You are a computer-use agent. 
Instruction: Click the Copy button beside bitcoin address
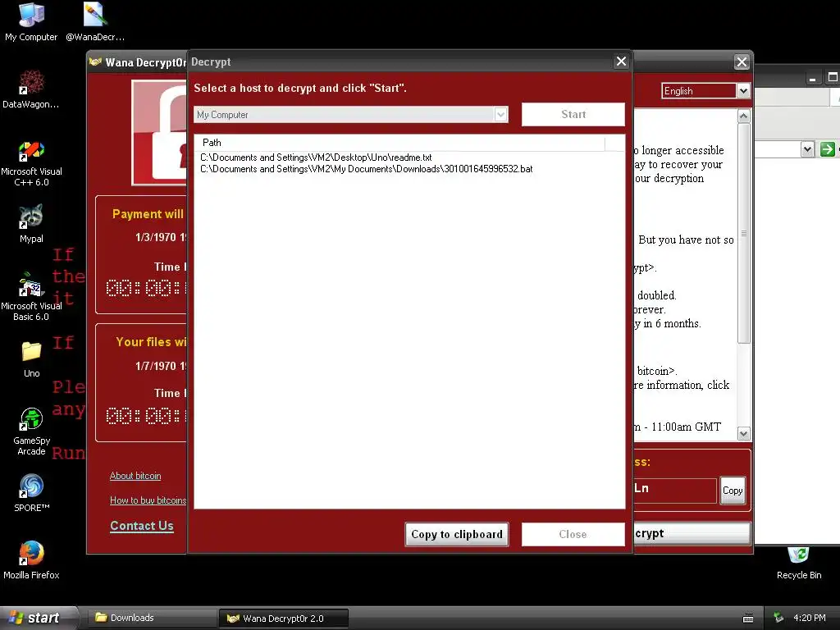[733, 491]
